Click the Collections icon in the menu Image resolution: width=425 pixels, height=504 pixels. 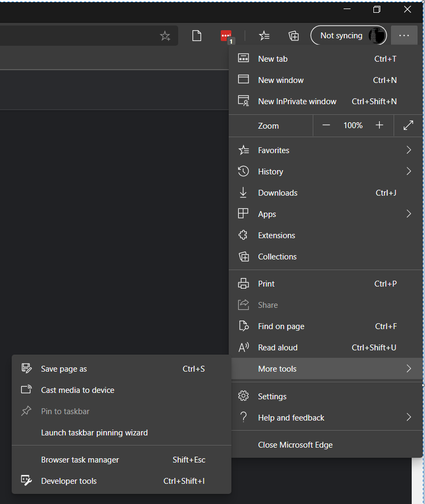pyautogui.click(x=244, y=256)
